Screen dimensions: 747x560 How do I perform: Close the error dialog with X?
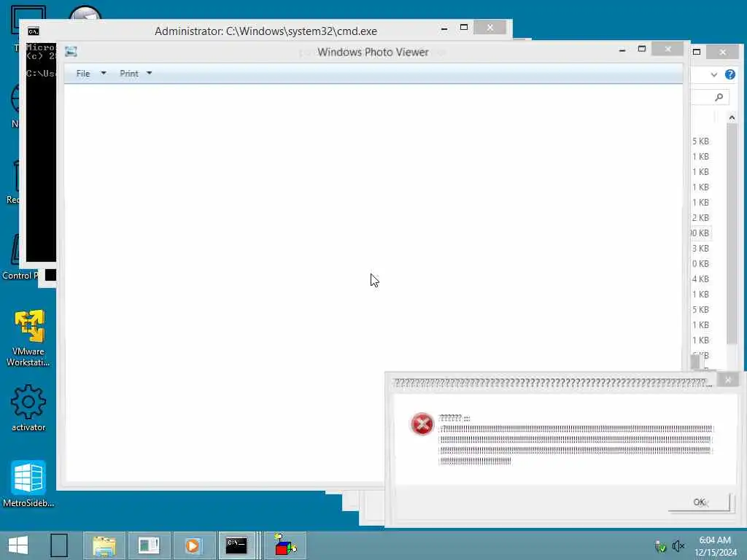727,380
